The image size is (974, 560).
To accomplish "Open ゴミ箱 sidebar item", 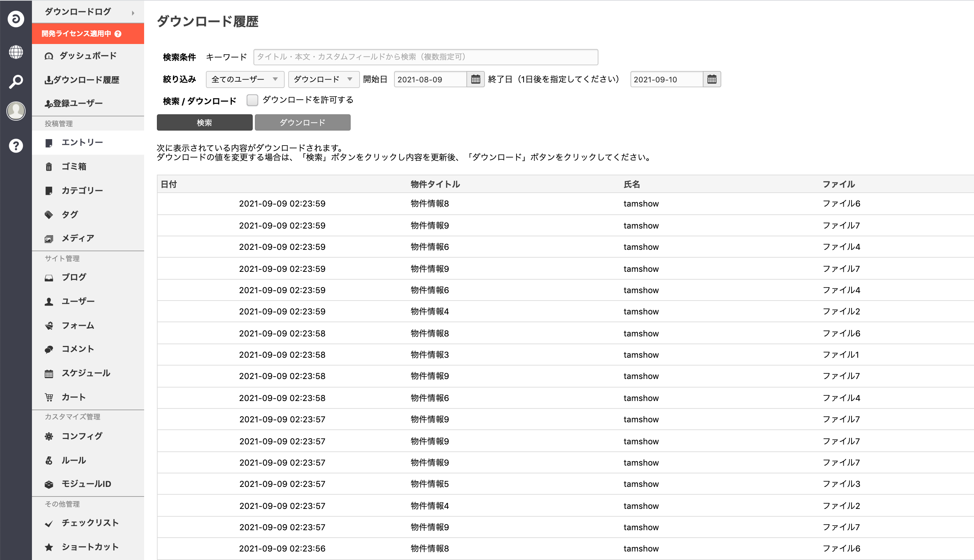I will (88, 166).
